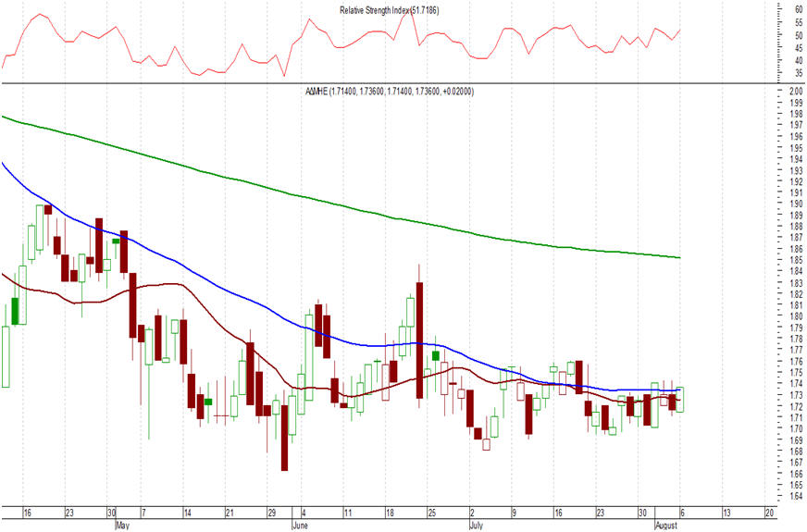807x532 pixels.
Task: Click the 1.92 price axis label
Action: click(x=796, y=181)
